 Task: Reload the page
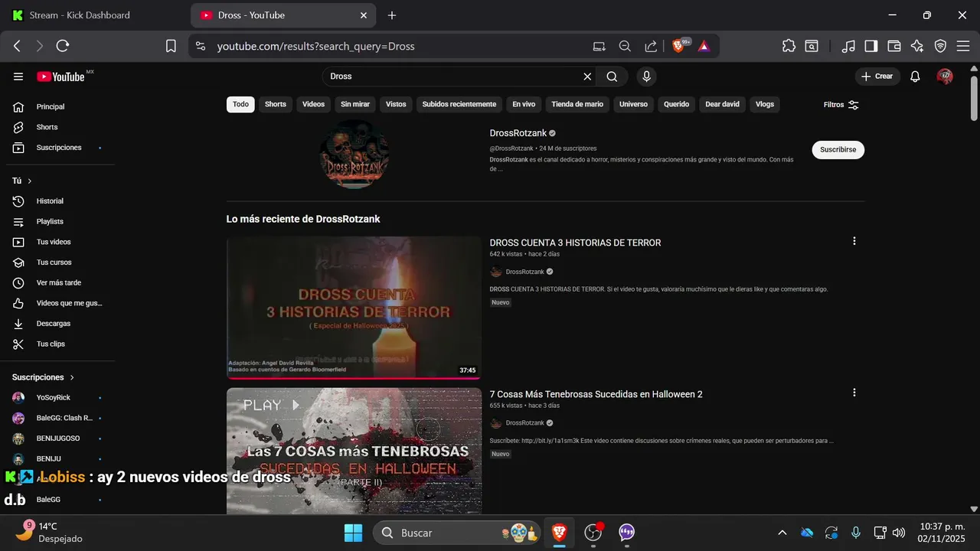pos(63,46)
